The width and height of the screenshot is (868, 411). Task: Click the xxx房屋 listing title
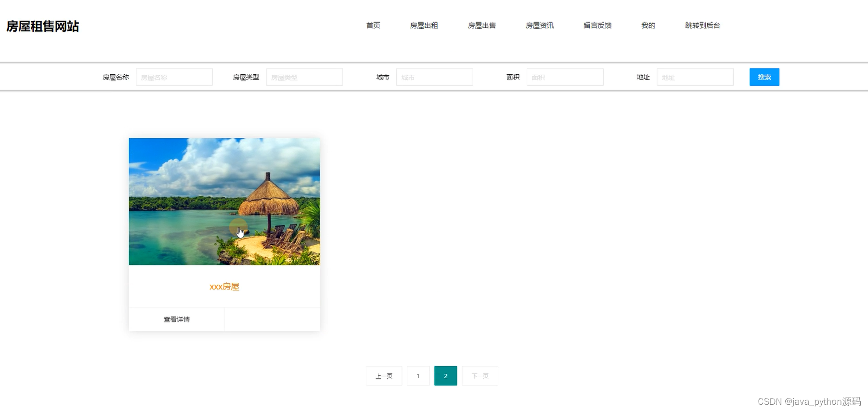click(x=224, y=287)
